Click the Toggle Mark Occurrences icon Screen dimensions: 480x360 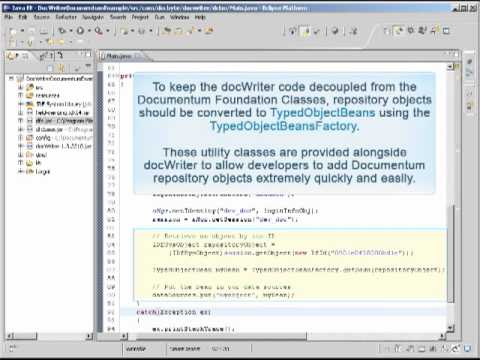tap(293, 31)
